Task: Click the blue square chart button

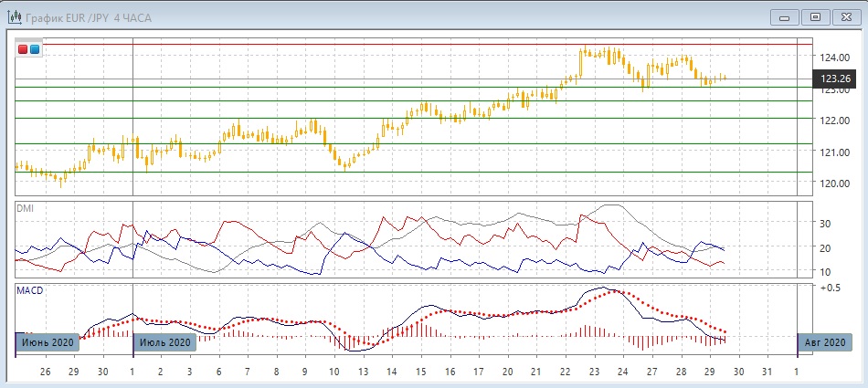Action: (35, 49)
